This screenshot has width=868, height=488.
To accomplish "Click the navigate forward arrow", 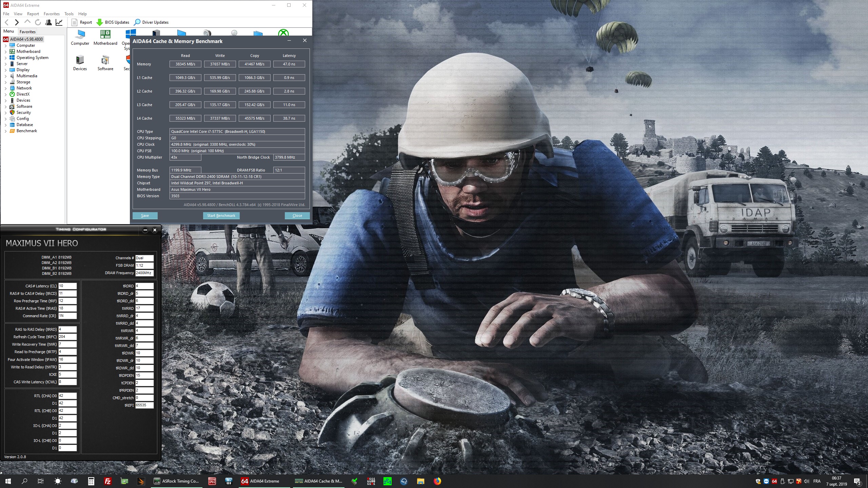I will point(17,22).
